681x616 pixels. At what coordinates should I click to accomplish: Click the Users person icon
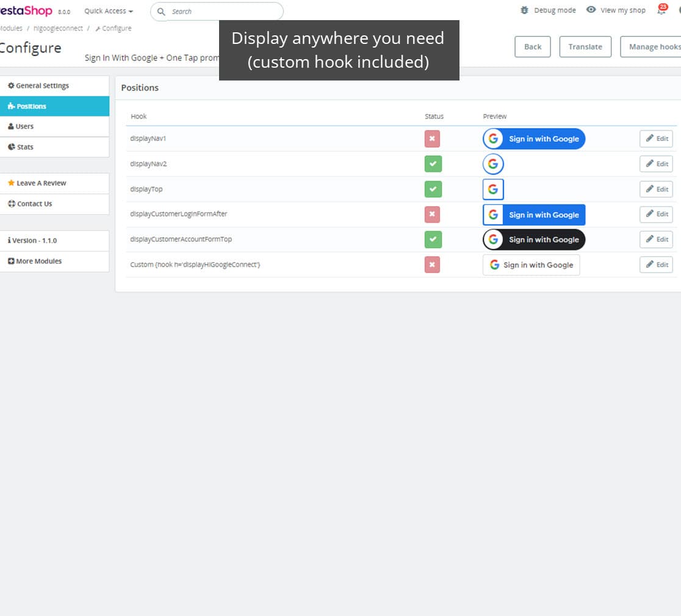(12, 126)
